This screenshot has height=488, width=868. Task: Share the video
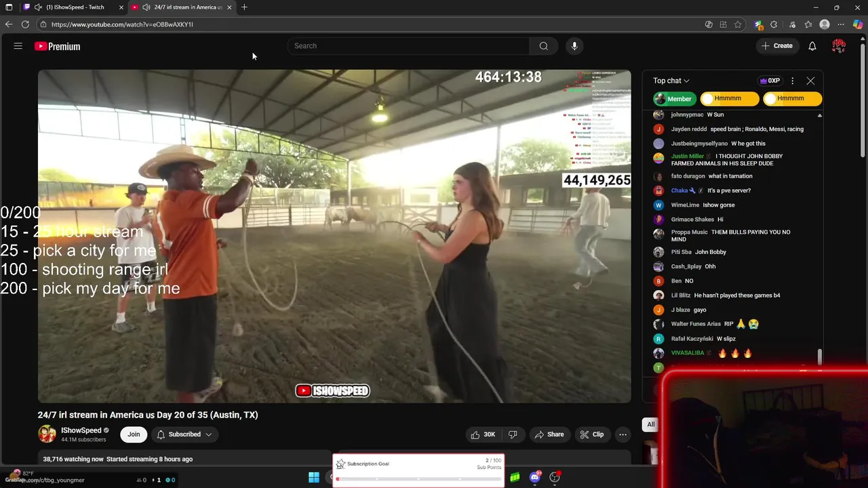(x=549, y=434)
